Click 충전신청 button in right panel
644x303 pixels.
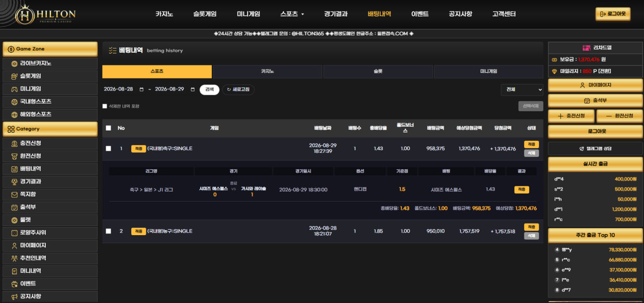pos(571,116)
